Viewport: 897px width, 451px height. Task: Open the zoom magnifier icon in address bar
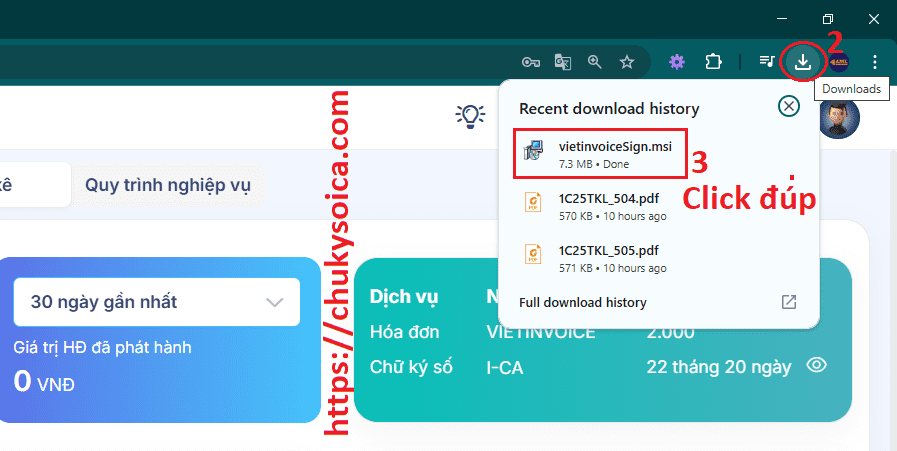coord(595,62)
